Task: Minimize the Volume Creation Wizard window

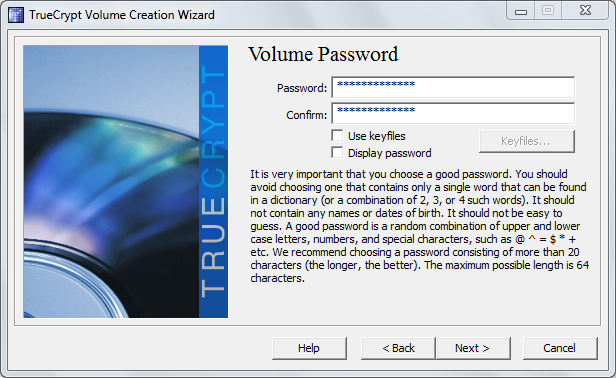Action: tap(521, 11)
